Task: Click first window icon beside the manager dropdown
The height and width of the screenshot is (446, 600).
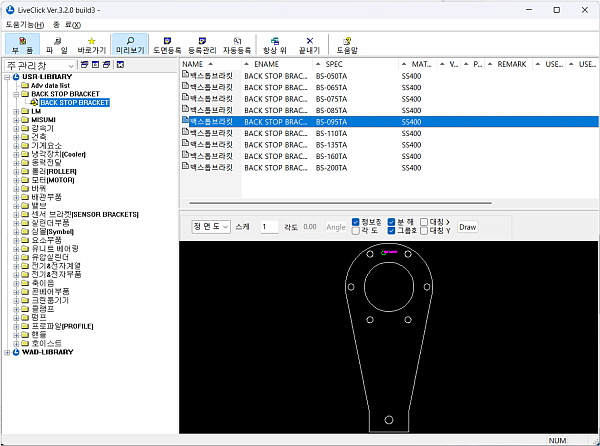Action: point(84,65)
